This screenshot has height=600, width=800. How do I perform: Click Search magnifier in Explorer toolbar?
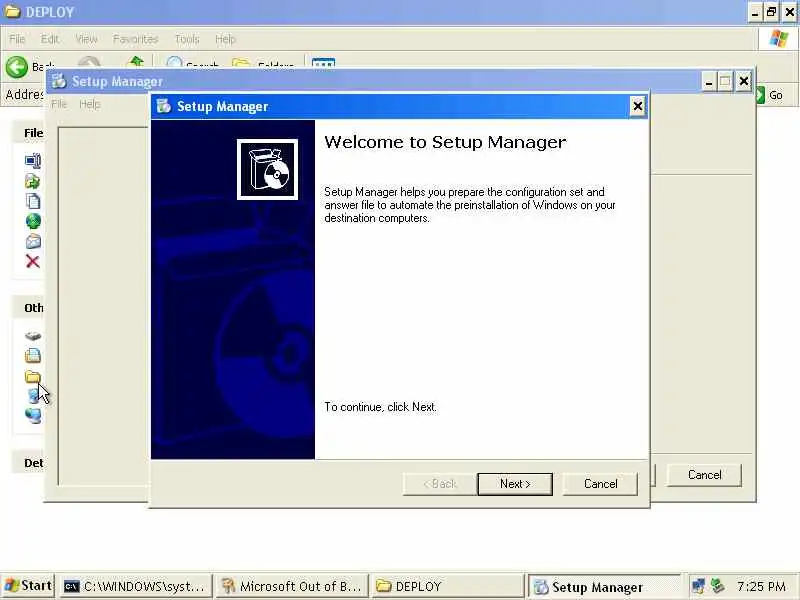[174, 62]
